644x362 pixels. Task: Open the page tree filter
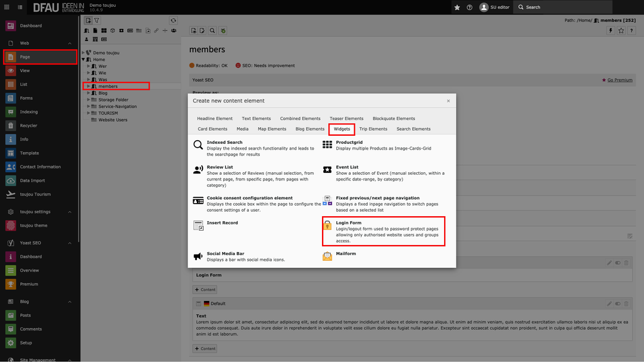[x=97, y=21]
